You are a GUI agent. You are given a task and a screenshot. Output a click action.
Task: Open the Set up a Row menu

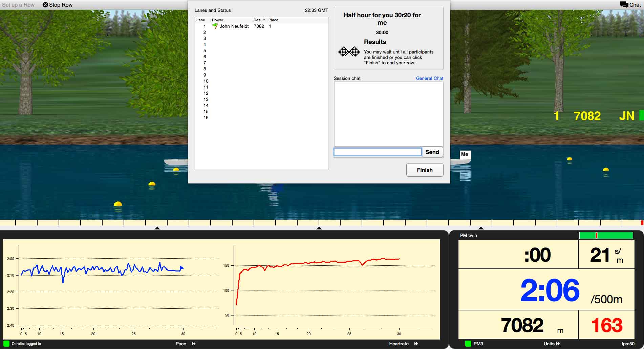tap(18, 5)
